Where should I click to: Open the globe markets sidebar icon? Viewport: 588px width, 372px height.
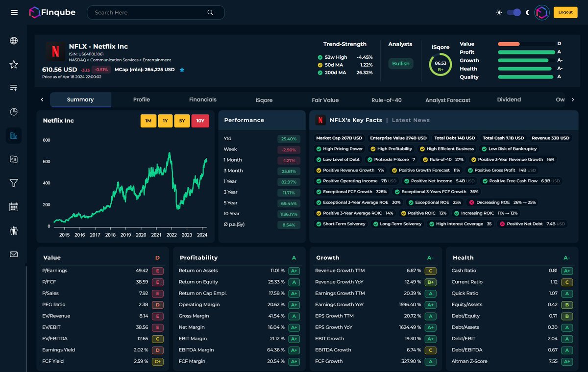pos(14,41)
